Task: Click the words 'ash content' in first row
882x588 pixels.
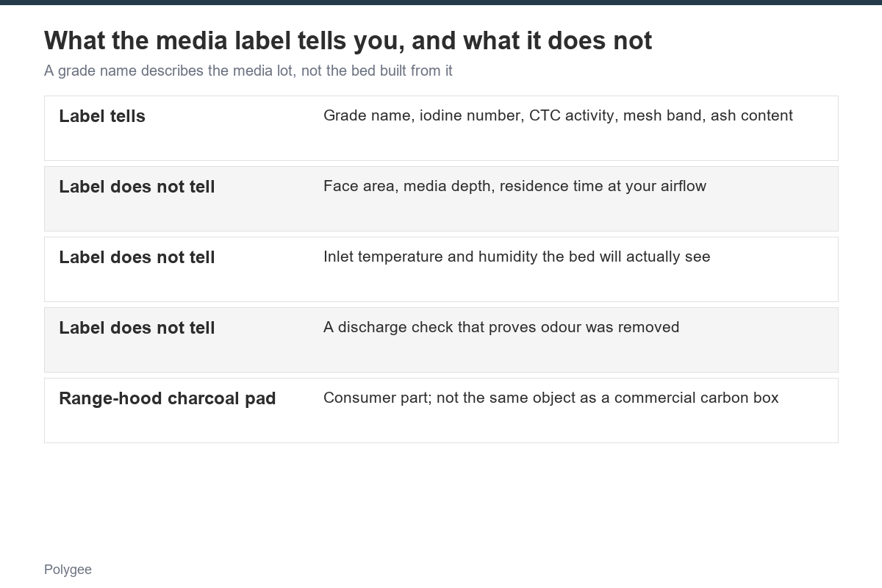Action: click(751, 115)
